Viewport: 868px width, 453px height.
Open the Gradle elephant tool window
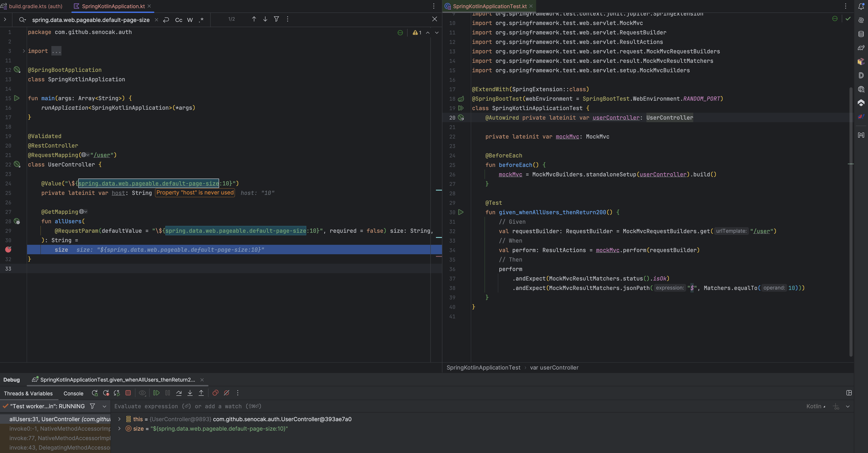point(861,48)
